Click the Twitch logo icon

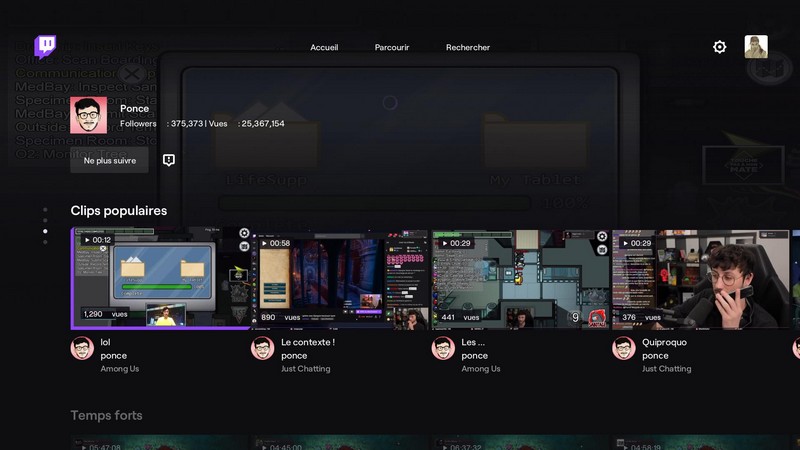[x=45, y=46]
